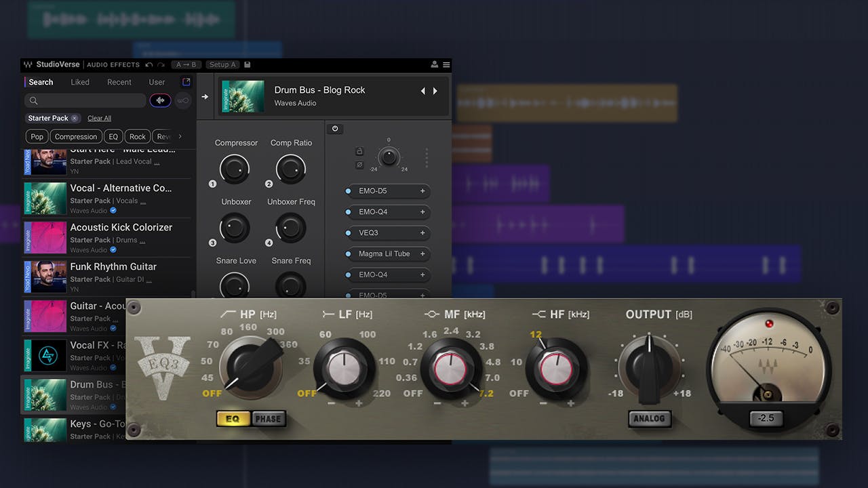This screenshot has width=868, height=488.
Task: Open the hamburger menu icon
Action: click(446, 65)
